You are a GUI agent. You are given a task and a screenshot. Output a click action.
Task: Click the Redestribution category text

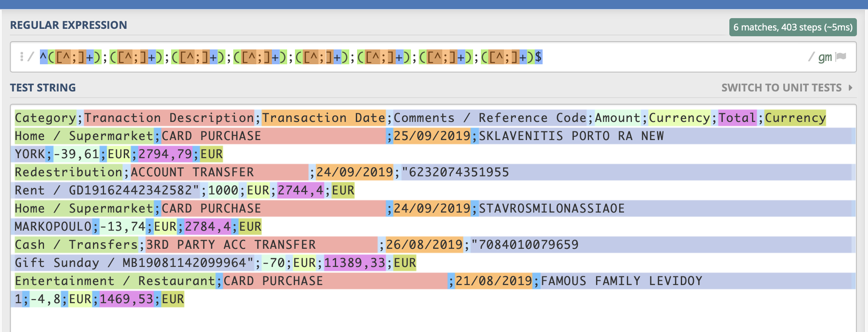click(69, 173)
